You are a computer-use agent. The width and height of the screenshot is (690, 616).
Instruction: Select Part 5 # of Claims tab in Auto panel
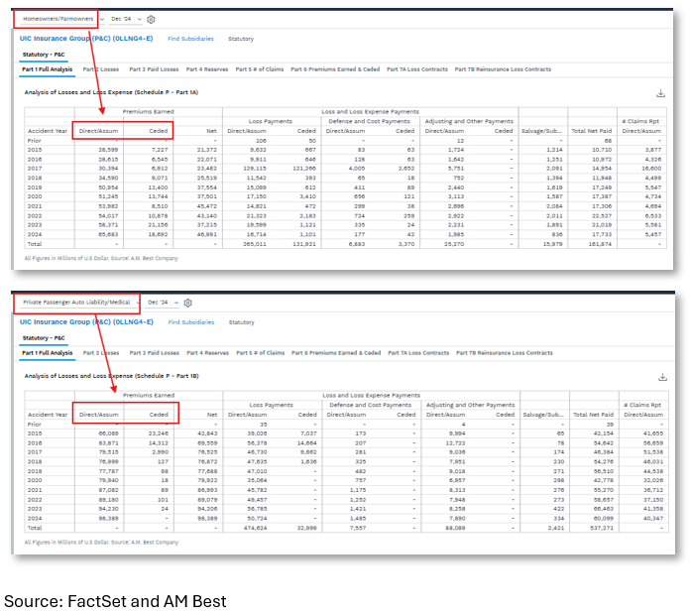[260, 353]
